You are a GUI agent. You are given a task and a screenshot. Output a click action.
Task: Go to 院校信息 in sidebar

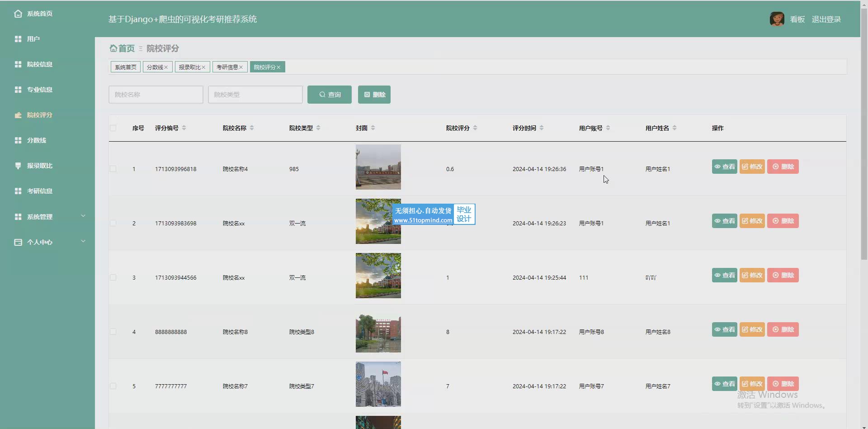[33, 64]
